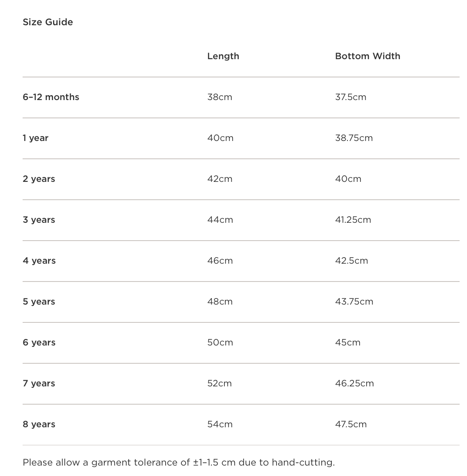Select the 4 years row label

tap(39, 261)
